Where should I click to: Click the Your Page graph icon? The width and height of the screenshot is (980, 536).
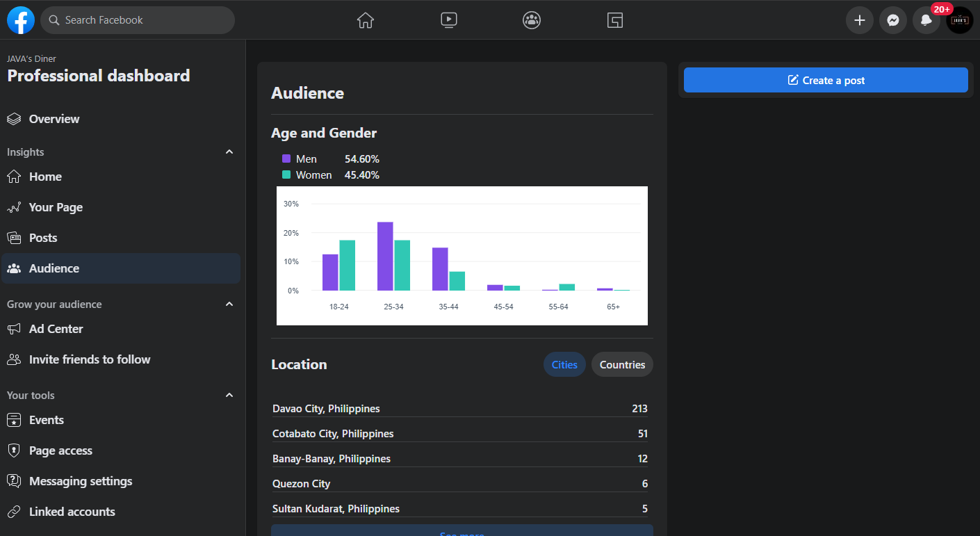click(14, 207)
